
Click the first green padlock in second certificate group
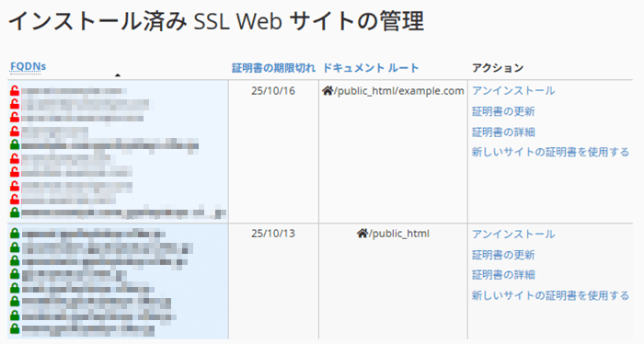pos(15,233)
